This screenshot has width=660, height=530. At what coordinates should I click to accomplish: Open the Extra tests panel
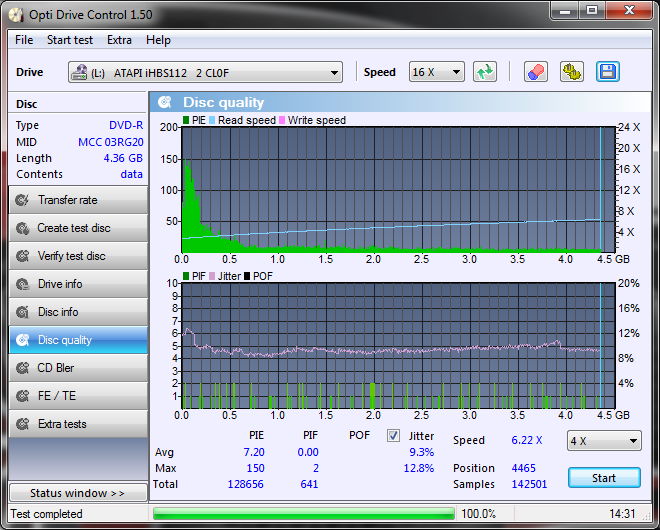[x=78, y=424]
